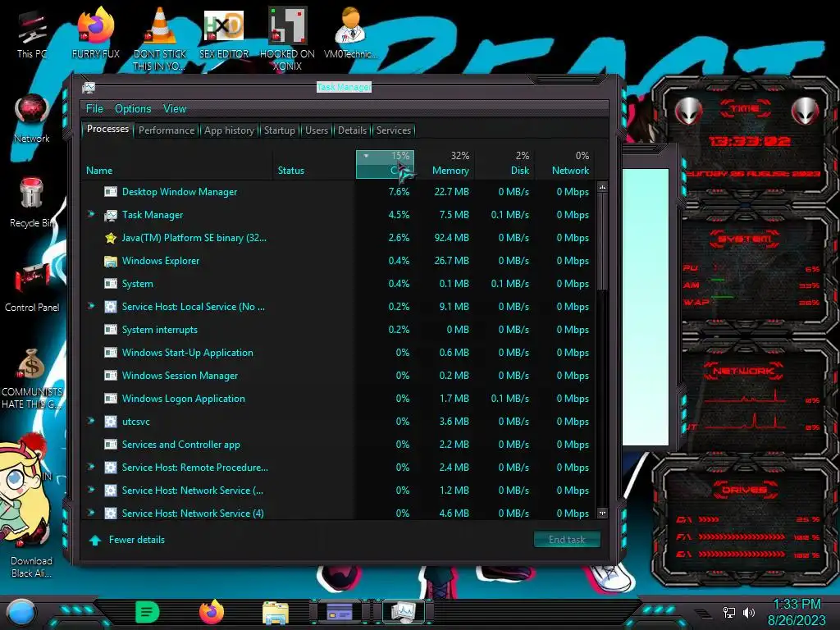Click the Desktop Window Manager process icon
The width and height of the screenshot is (840, 630).
[x=111, y=192]
